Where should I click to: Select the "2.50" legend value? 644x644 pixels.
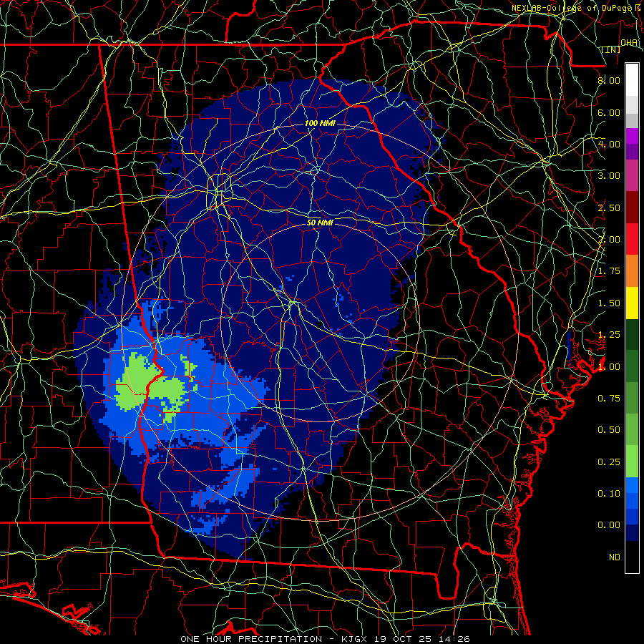(x=609, y=208)
